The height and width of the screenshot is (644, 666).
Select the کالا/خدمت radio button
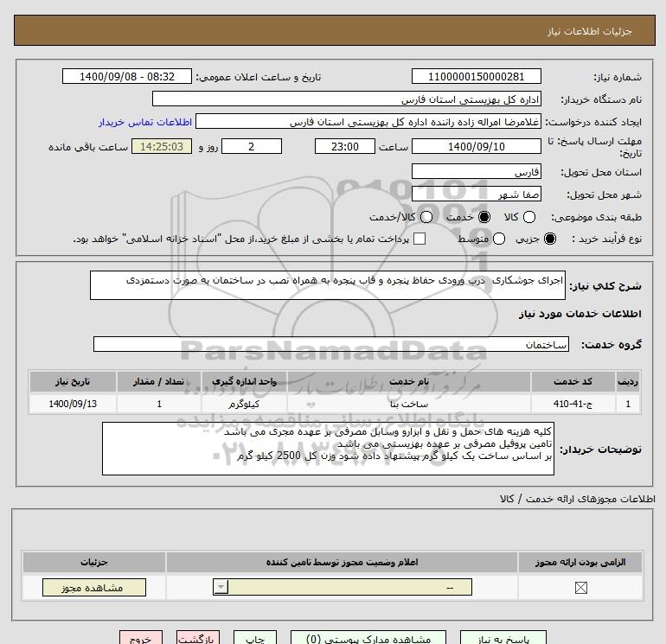[426, 217]
